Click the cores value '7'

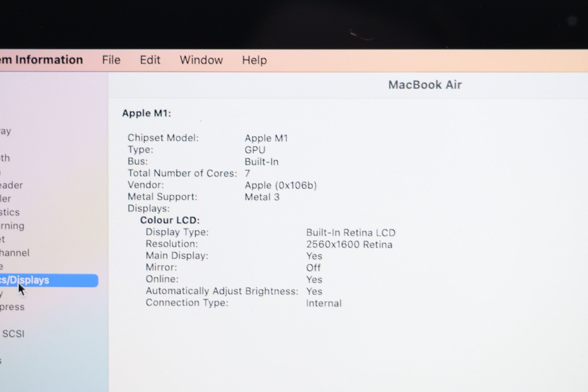[247, 173]
